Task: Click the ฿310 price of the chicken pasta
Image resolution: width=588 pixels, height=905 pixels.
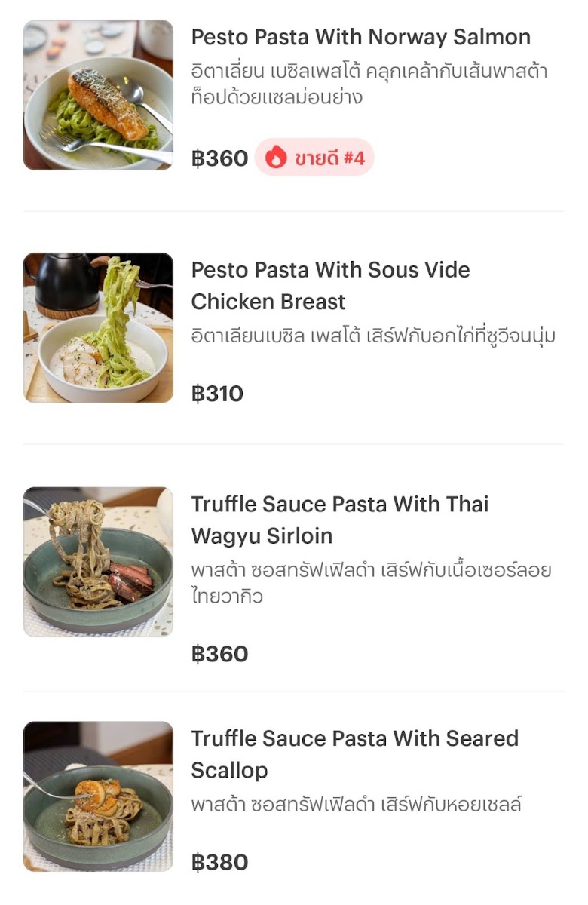Action: pyautogui.click(x=217, y=394)
